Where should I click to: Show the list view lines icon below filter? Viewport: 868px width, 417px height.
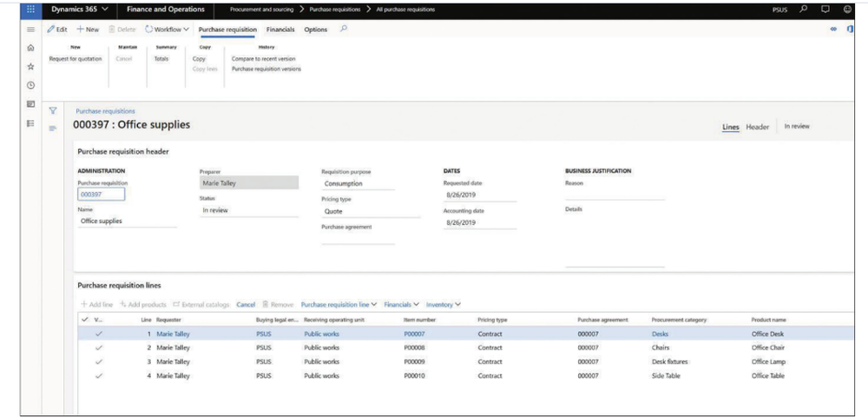[53, 129]
